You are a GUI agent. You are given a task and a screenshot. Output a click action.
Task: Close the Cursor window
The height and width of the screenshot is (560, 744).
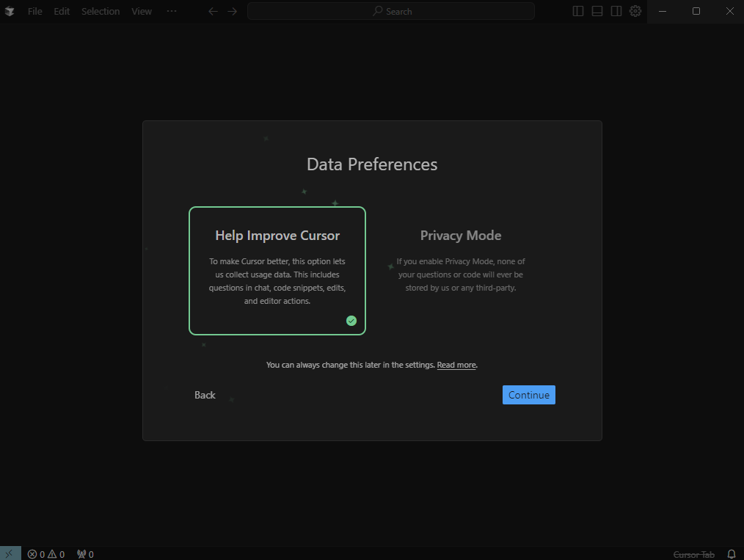(x=730, y=11)
